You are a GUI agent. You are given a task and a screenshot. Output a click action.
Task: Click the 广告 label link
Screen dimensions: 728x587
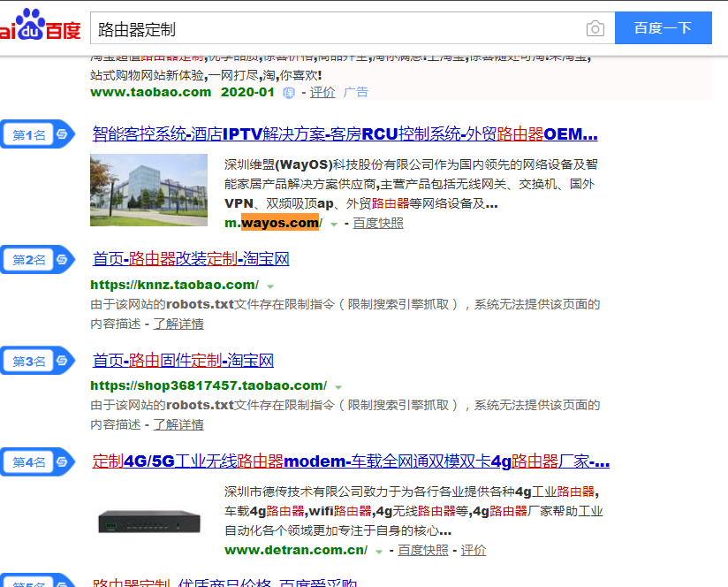click(356, 93)
